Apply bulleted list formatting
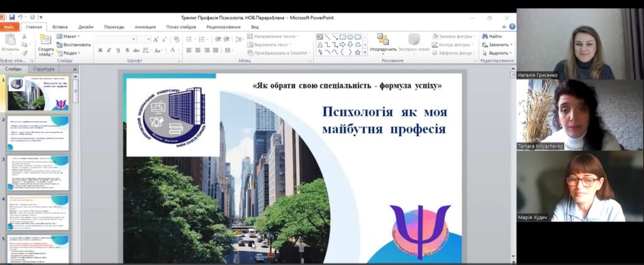The image size is (644, 265). pyautogui.click(x=189, y=40)
